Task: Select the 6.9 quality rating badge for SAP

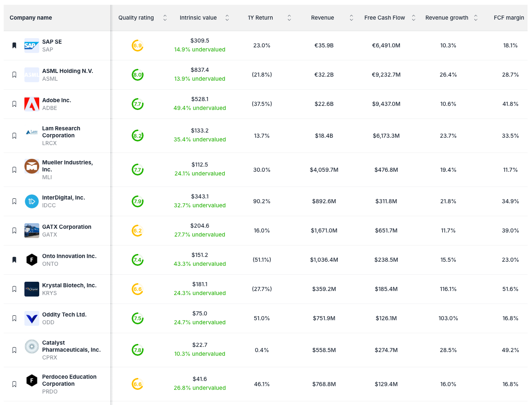Action: (x=137, y=46)
